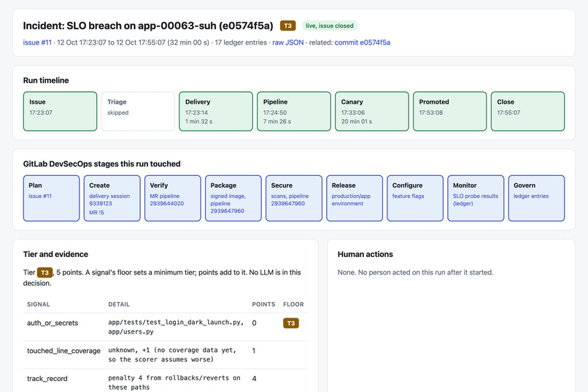Screen dimensions: 588x392
Task: Click the 'live, issue closed' status badge
Action: point(329,26)
